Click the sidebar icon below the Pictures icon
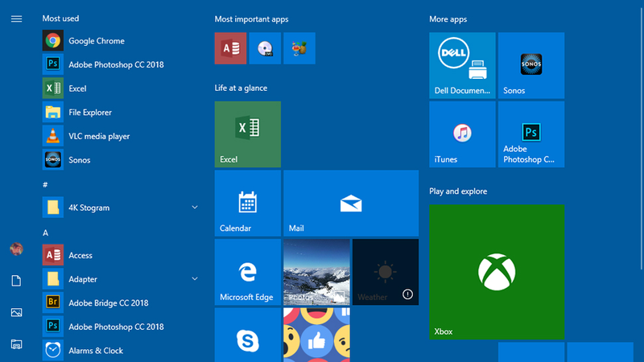This screenshot has height=362, width=644. point(16,344)
